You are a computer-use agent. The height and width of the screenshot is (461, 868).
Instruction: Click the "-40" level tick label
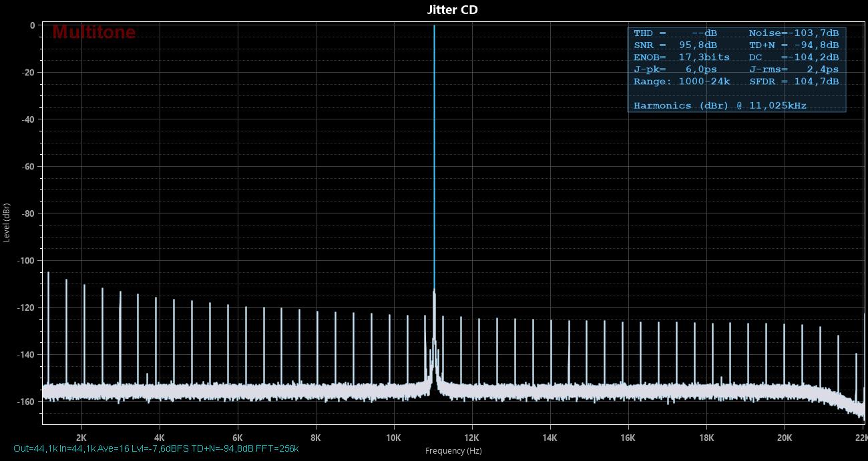pos(29,119)
